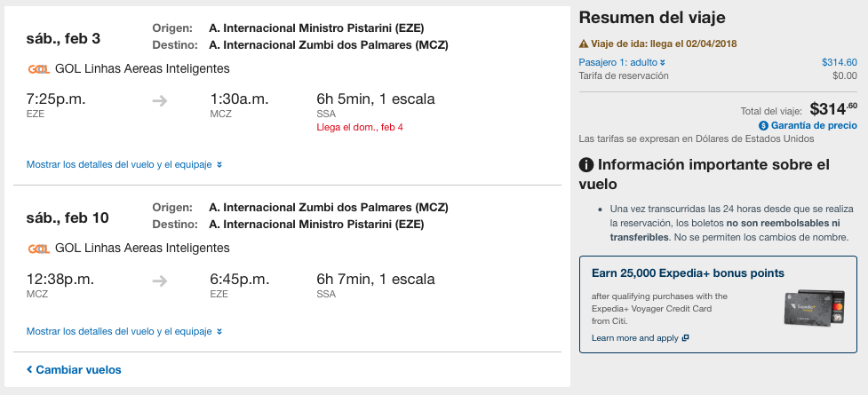Expand return flight and baggage details
This screenshot has width=868, height=395.
pyautogui.click(x=124, y=332)
